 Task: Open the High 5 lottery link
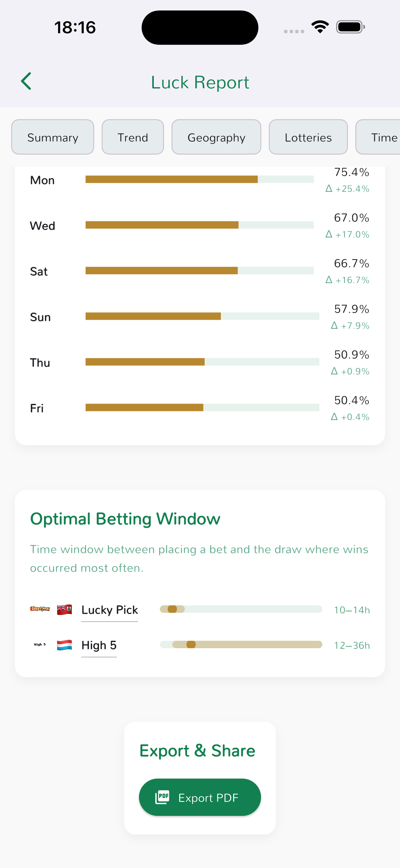tap(99, 645)
